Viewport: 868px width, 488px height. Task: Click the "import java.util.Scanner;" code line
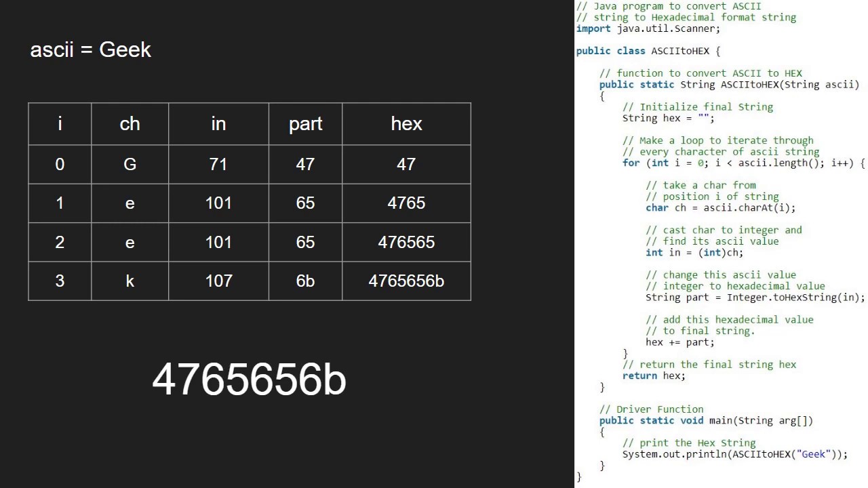pyautogui.click(x=648, y=28)
